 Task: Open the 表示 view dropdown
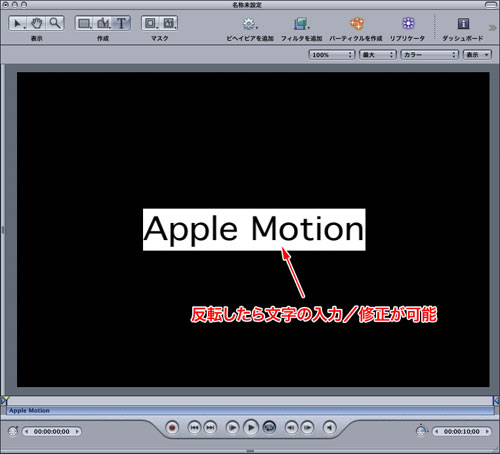(x=477, y=55)
